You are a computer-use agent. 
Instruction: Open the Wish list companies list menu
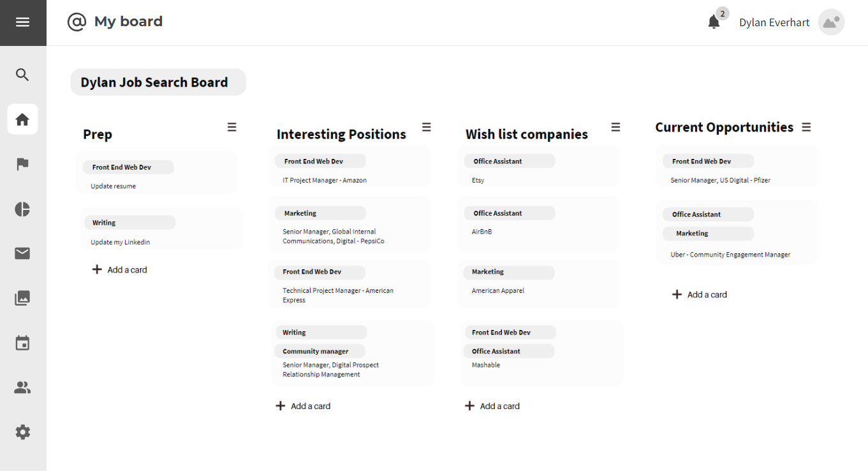point(615,127)
